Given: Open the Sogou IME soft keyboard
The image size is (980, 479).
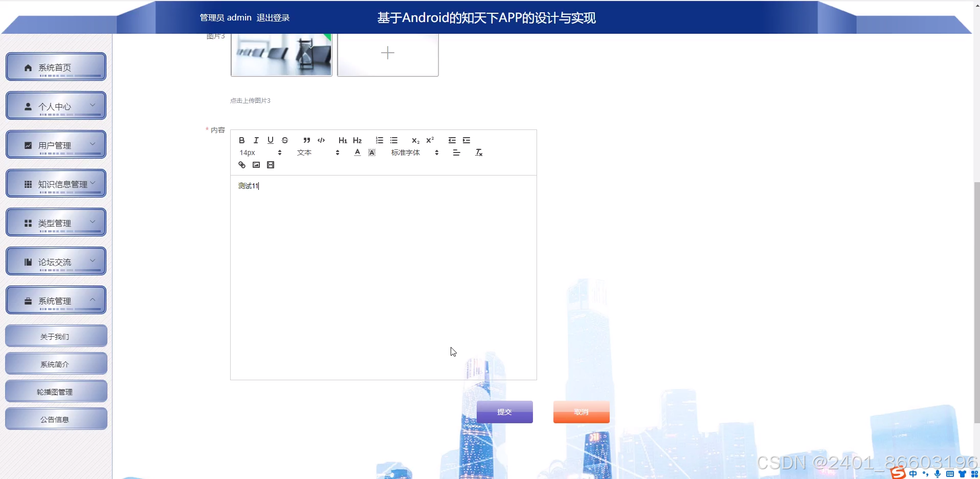Looking at the screenshot, I should [950, 474].
